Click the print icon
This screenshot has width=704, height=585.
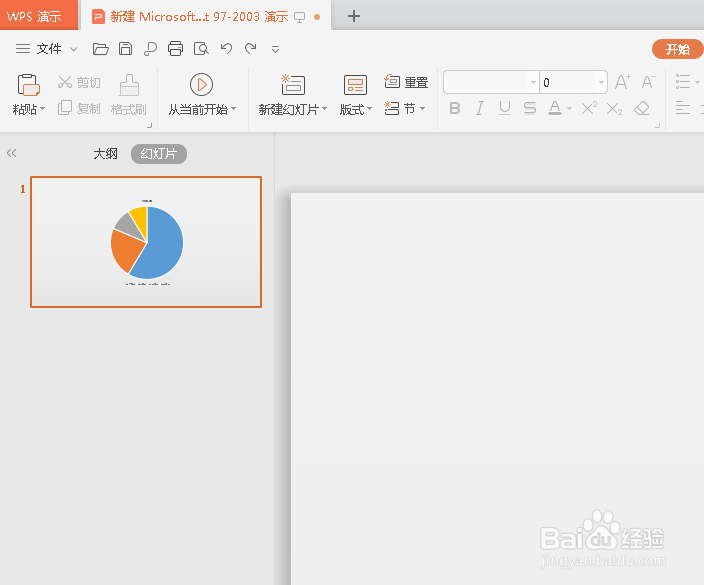tap(175, 48)
